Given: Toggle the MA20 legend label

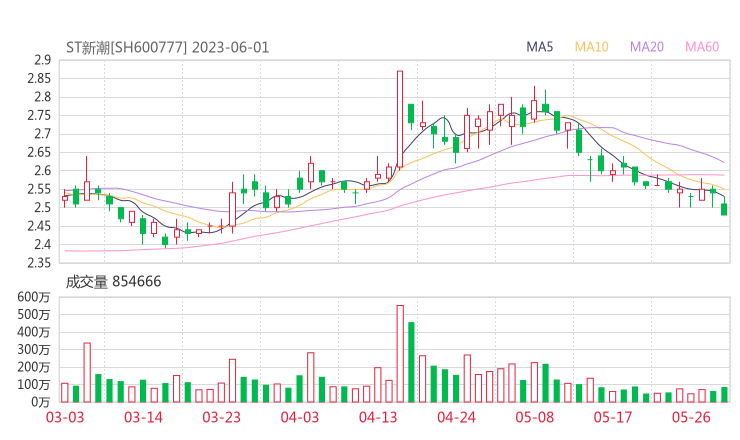Looking at the screenshot, I should tap(647, 47).
